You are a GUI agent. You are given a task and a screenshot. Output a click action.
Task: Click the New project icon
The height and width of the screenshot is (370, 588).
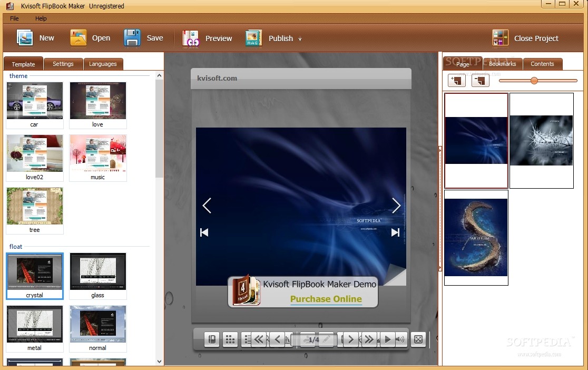(x=25, y=38)
